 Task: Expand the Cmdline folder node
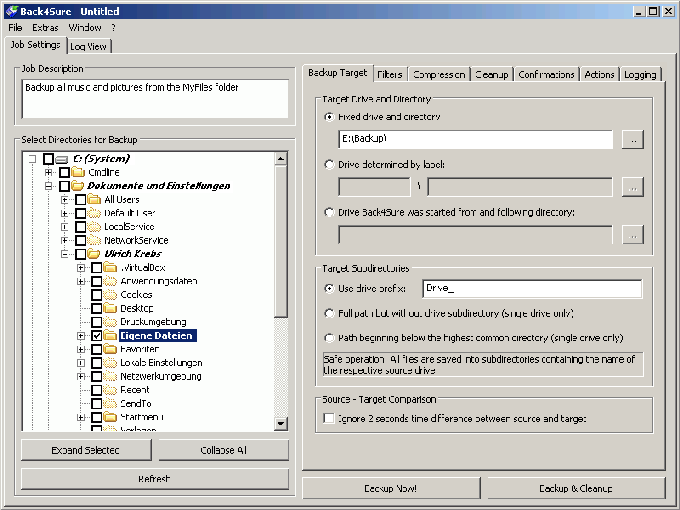tap(49, 173)
